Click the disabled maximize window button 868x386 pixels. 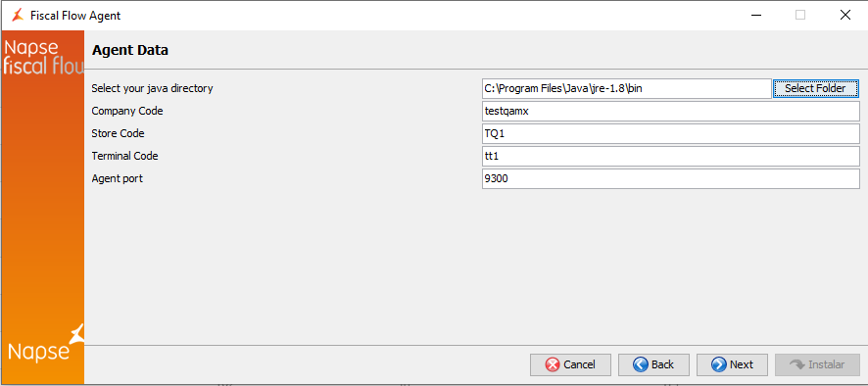coord(799,16)
